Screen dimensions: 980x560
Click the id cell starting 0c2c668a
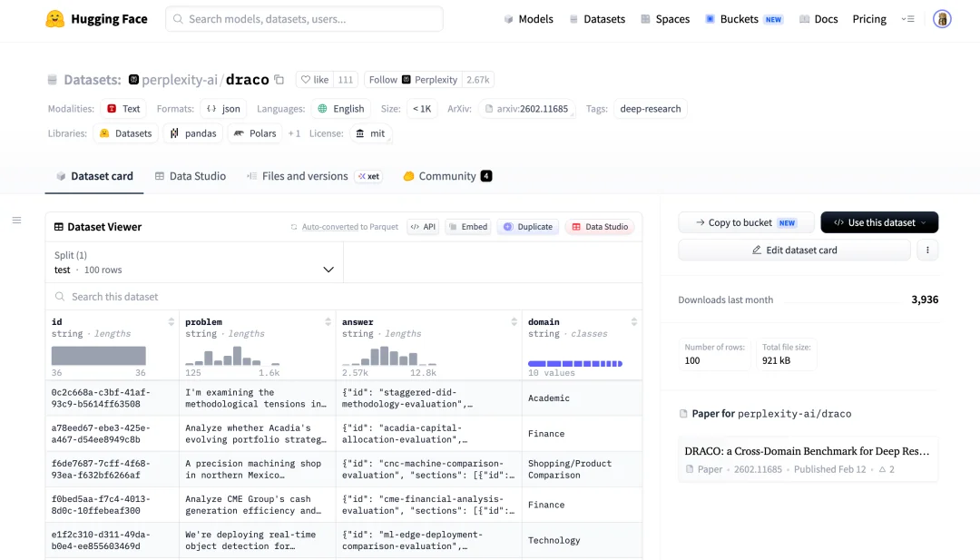coord(113,398)
